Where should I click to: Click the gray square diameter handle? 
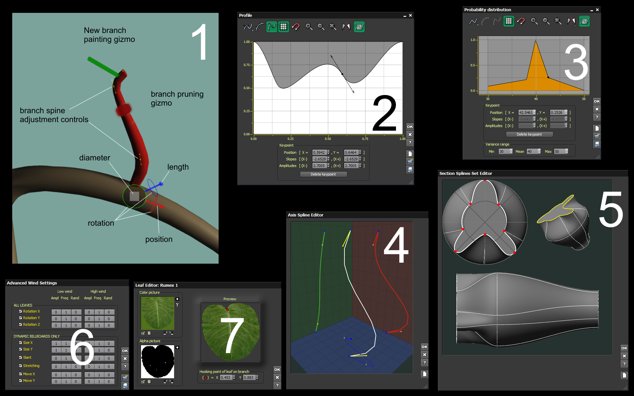pos(134,197)
